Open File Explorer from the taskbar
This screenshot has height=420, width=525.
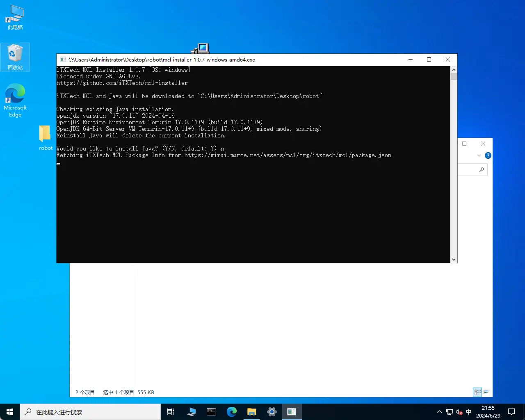(251, 412)
